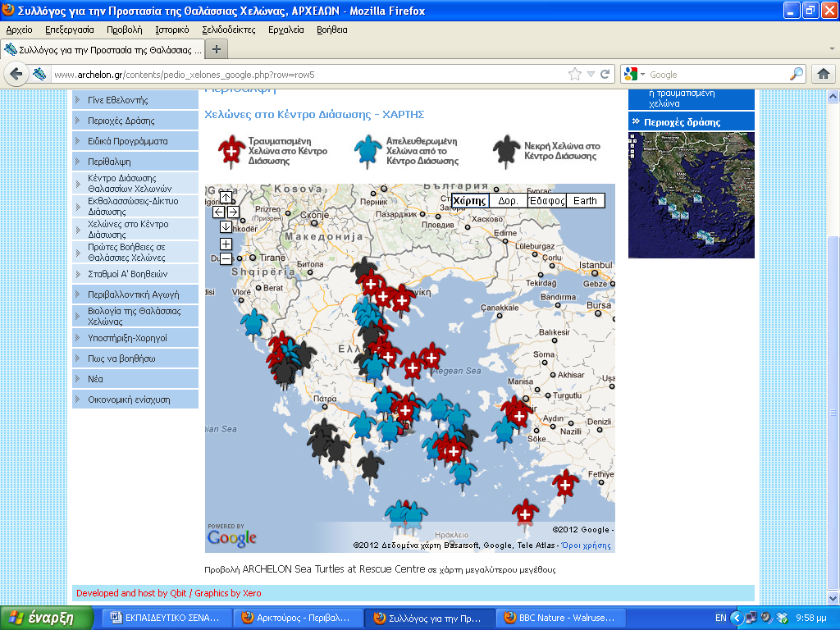Switch to ΕΚΠΑΙΔΕΥΤΙΚΟ ΣΕΝΑ taskbar window
The height and width of the screenshot is (630, 840).
166,618
